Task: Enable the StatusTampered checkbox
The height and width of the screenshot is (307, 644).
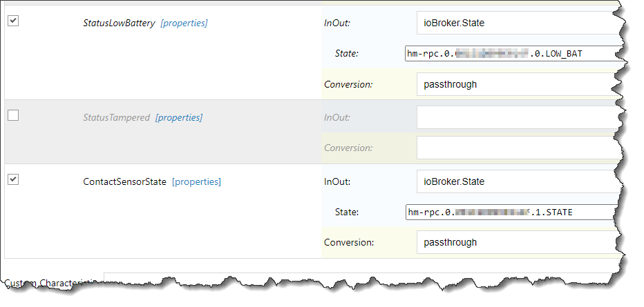Action: (x=13, y=116)
